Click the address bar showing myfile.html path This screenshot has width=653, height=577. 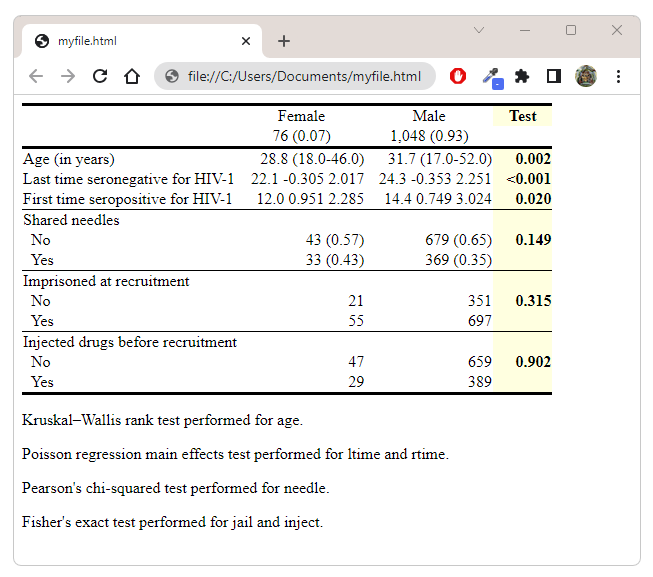[294, 77]
